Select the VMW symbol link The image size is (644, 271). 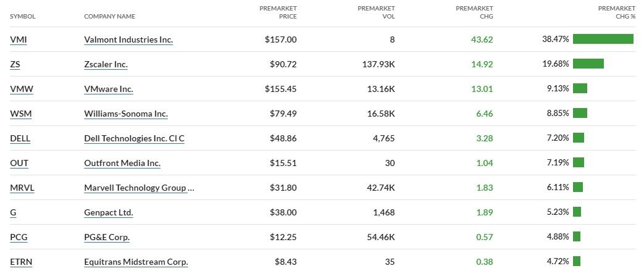pyautogui.click(x=22, y=89)
